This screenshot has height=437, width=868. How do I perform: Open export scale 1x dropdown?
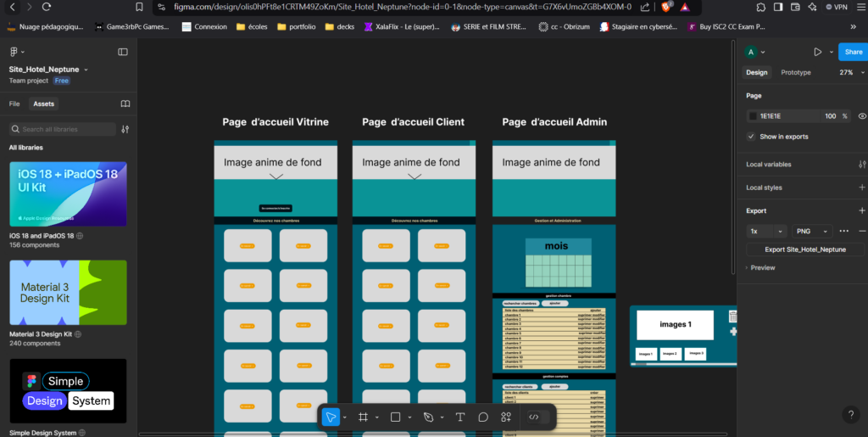(766, 231)
